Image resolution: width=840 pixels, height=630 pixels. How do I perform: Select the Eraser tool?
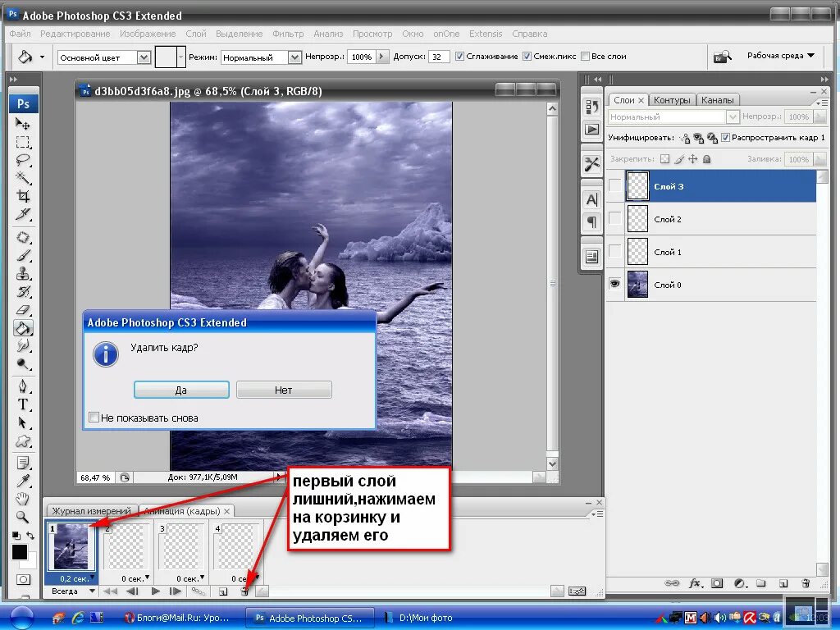(x=22, y=309)
